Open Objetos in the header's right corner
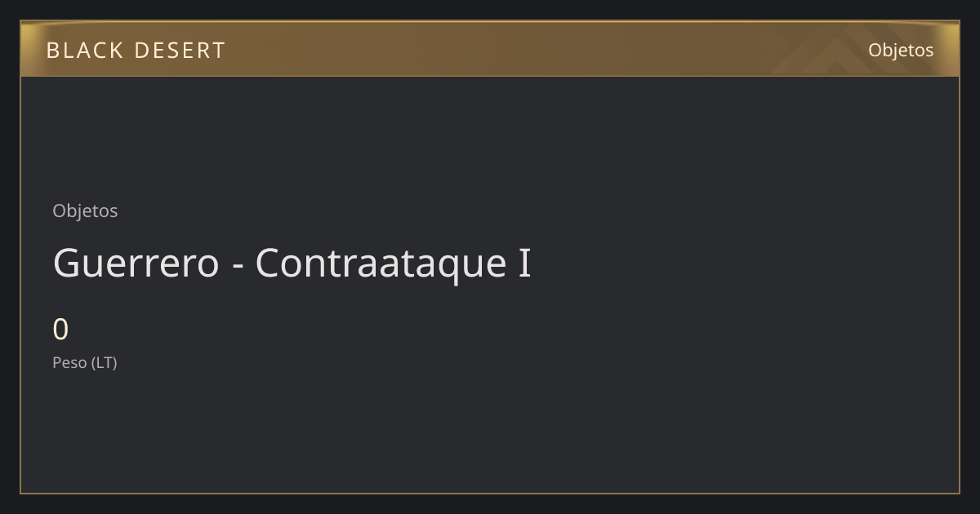980x514 pixels. [x=901, y=50]
